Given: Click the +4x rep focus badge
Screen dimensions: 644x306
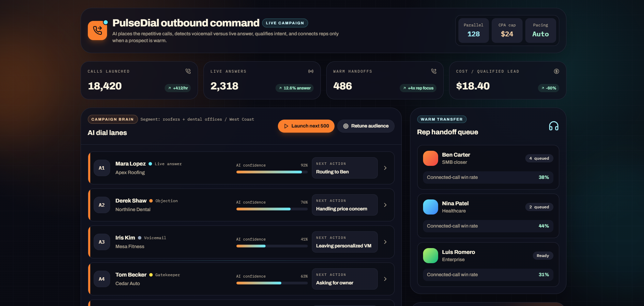Looking at the screenshot, I should (x=418, y=88).
